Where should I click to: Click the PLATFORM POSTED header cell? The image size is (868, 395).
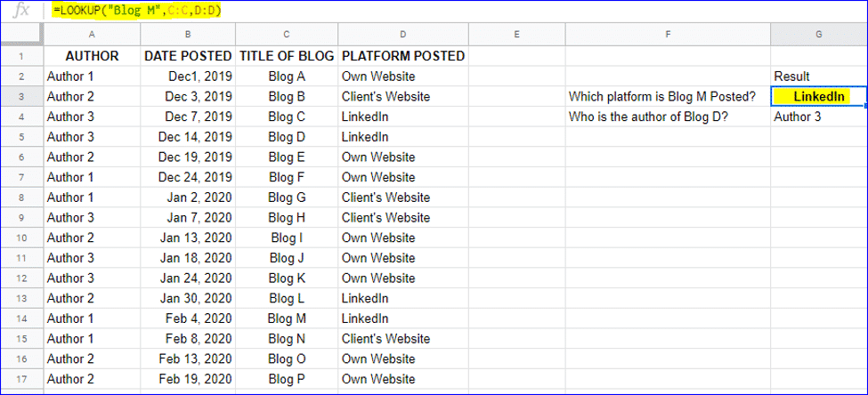coord(403,56)
